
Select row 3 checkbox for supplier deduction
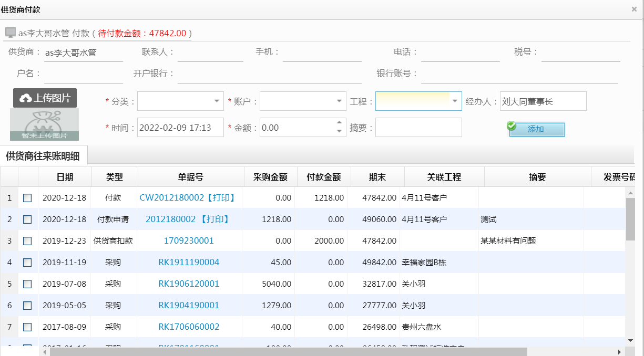point(27,241)
